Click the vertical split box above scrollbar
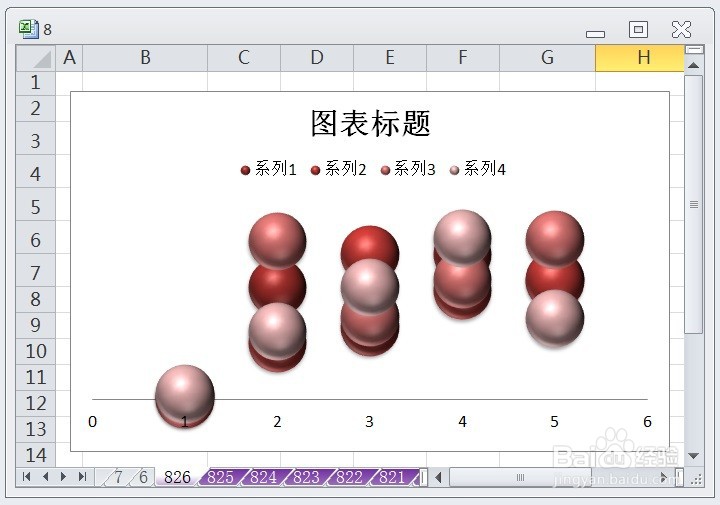This screenshot has width=720, height=505. point(694,50)
